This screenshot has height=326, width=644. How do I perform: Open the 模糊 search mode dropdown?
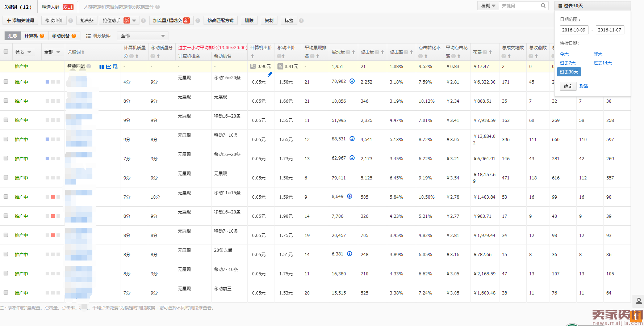[x=488, y=6]
